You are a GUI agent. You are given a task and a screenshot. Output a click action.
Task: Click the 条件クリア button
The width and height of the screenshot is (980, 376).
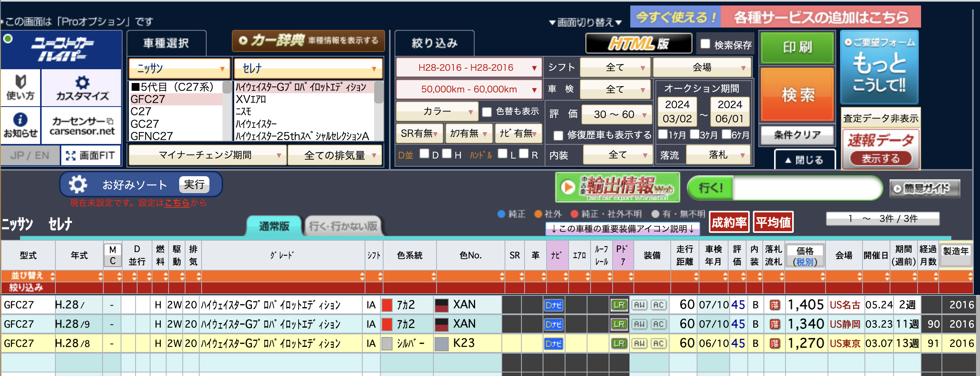798,135
